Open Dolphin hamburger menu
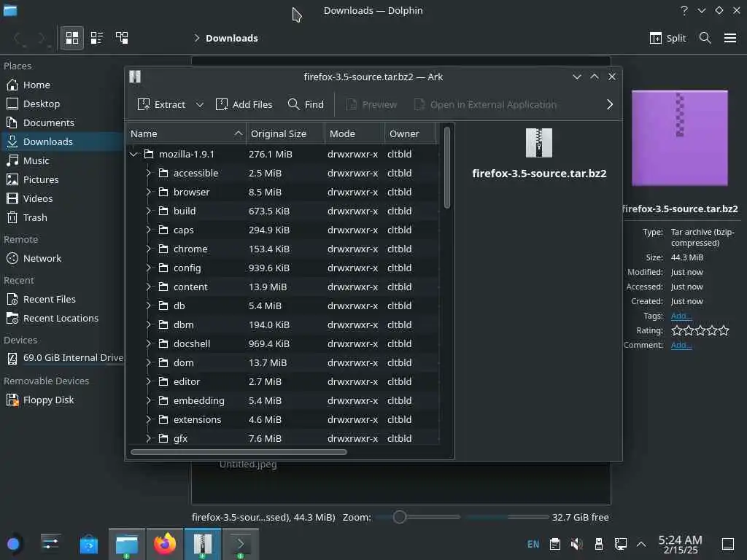This screenshot has height=560, width=747. 730,38
